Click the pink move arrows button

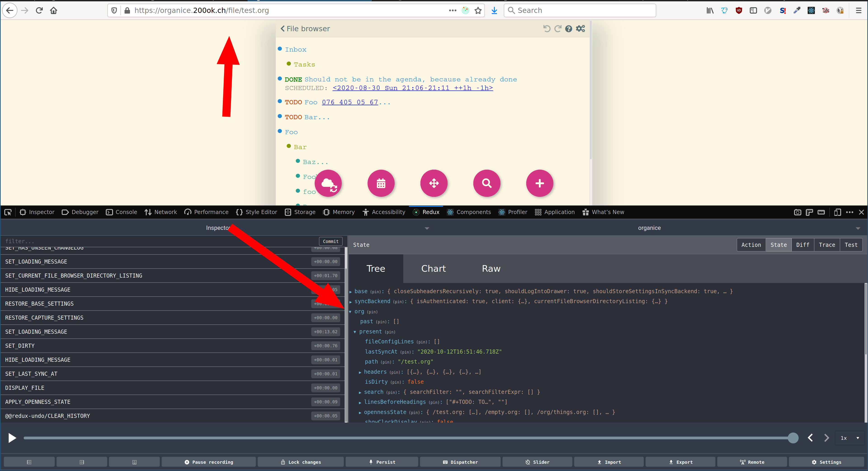434,183
